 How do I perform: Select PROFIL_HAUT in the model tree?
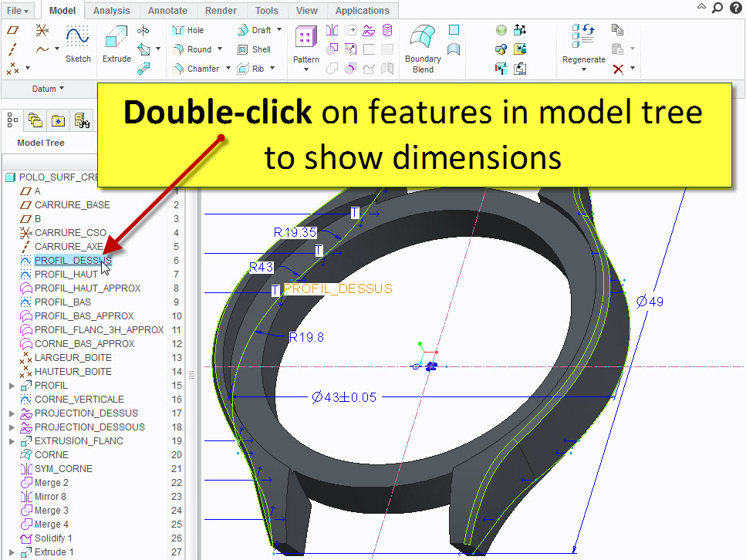click(x=66, y=275)
